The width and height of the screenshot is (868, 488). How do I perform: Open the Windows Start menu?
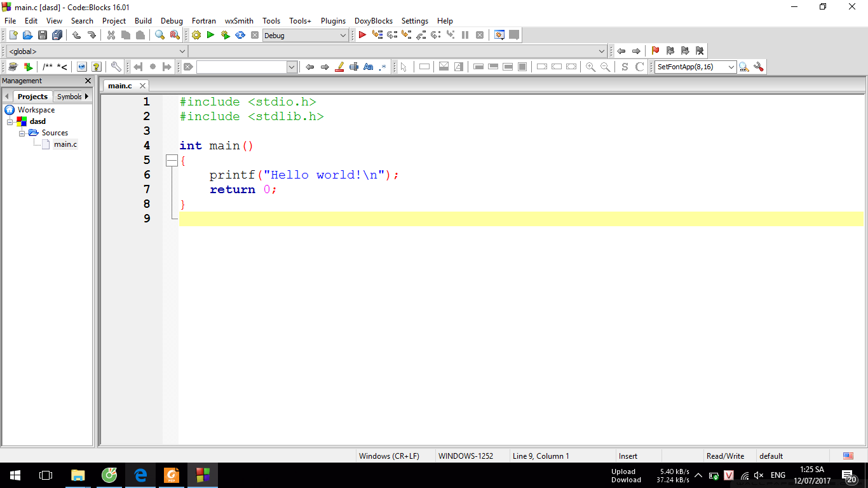coord(15,475)
